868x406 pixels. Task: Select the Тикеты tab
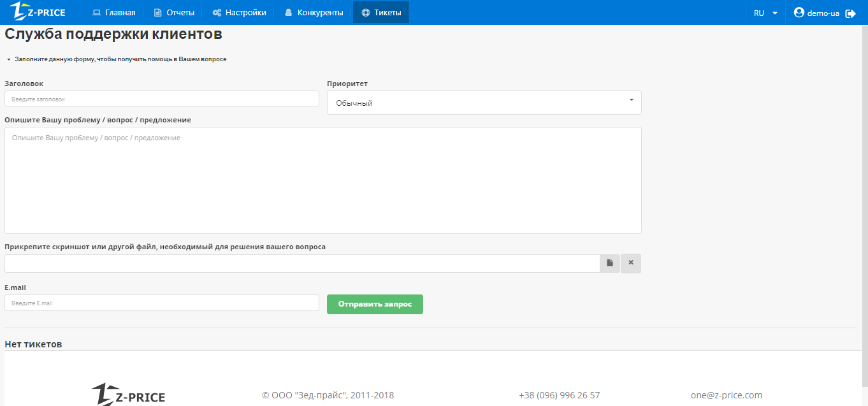381,13
